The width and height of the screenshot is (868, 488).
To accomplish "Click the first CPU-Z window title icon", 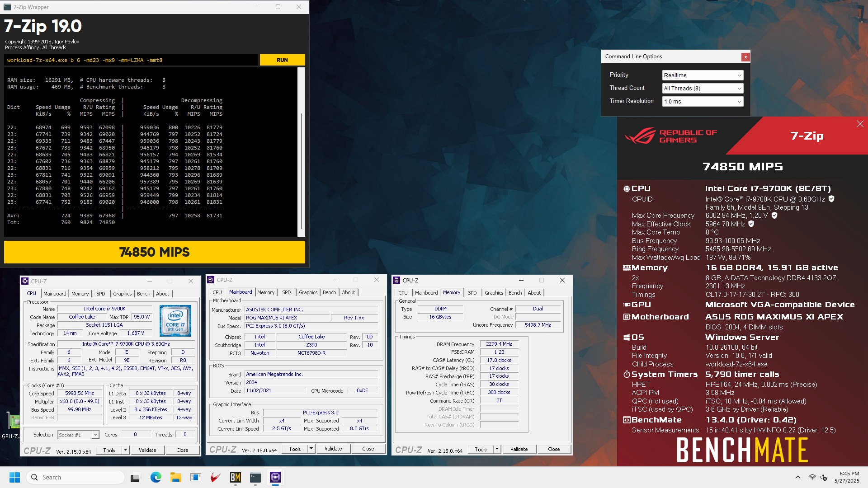I will tap(25, 281).
